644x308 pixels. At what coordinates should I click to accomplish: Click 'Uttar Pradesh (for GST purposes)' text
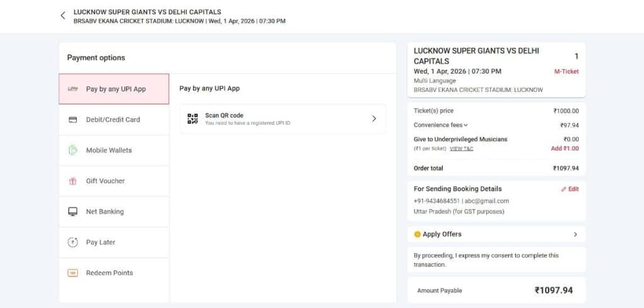[458, 212]
